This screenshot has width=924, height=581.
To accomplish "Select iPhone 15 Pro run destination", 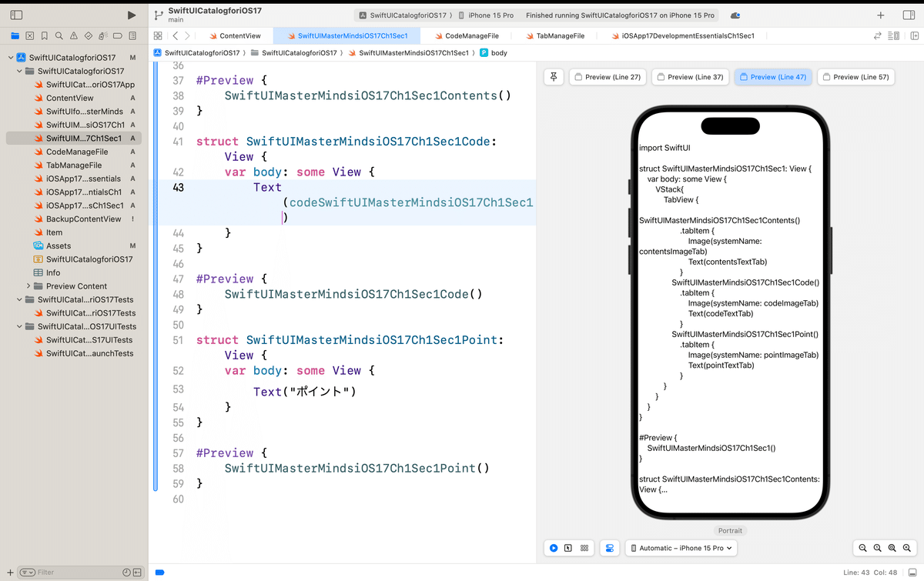I will click(x=485, y=15).
